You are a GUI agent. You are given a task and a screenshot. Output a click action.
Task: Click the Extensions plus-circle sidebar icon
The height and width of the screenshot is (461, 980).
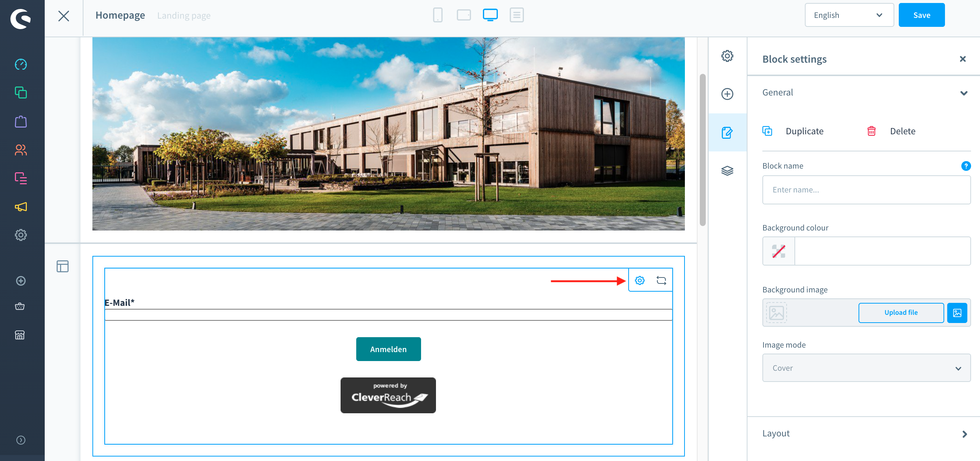(x=20, y=281)
